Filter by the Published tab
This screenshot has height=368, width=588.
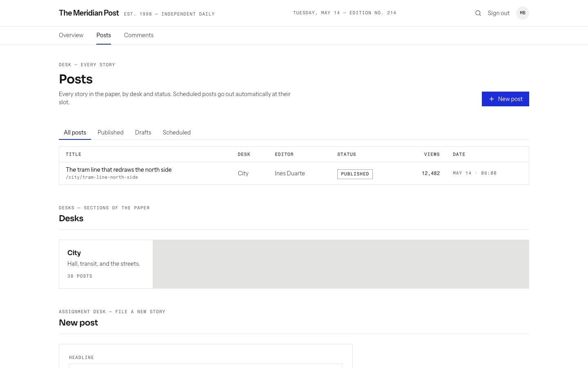click(111, 132)
